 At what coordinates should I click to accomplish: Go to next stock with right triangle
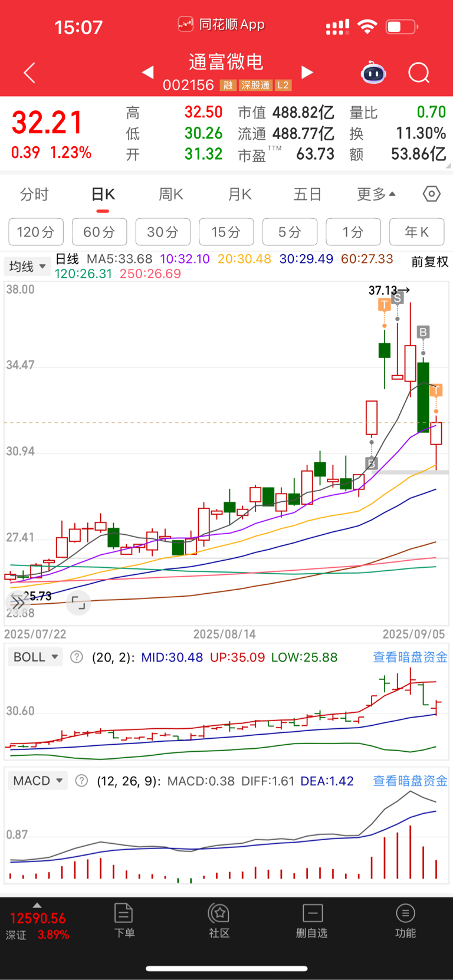point(307,72)
